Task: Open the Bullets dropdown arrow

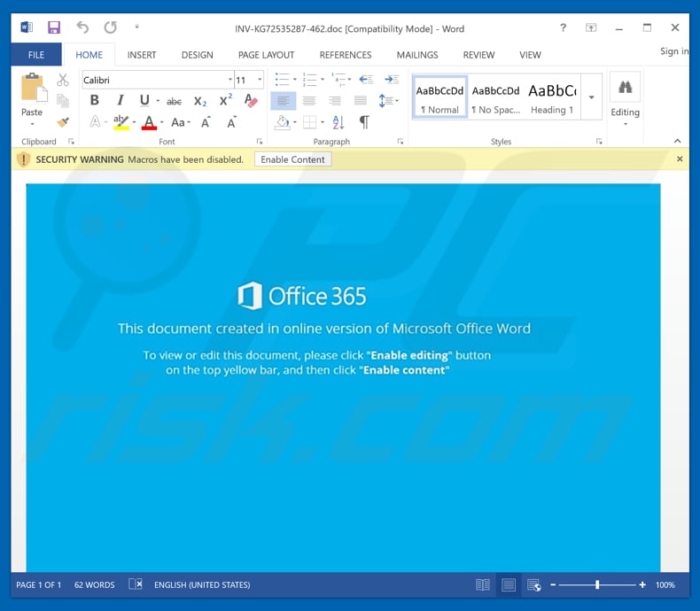Action: click(295, 80)
